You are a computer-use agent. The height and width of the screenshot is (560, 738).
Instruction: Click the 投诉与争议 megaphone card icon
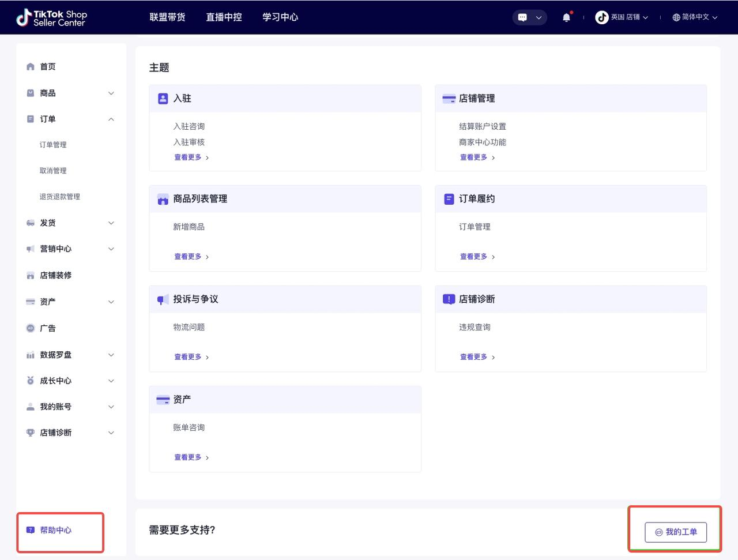tap(163, 299)
